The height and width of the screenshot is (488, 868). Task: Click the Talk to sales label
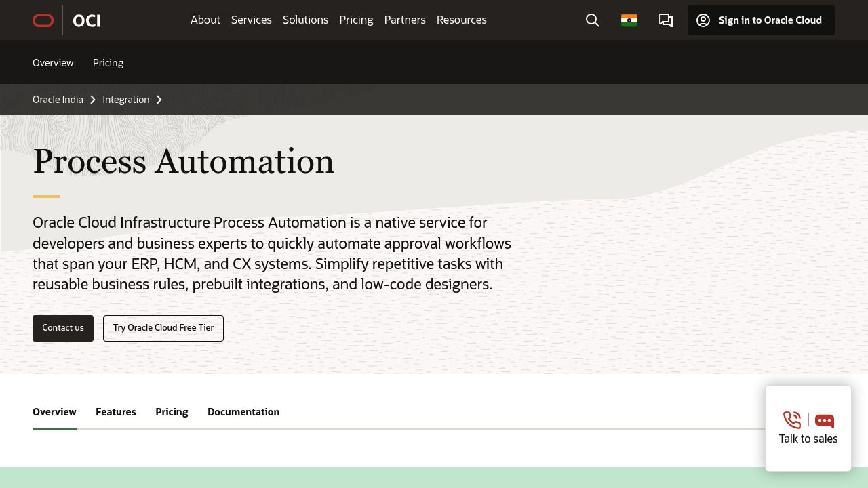click(808, 439)
